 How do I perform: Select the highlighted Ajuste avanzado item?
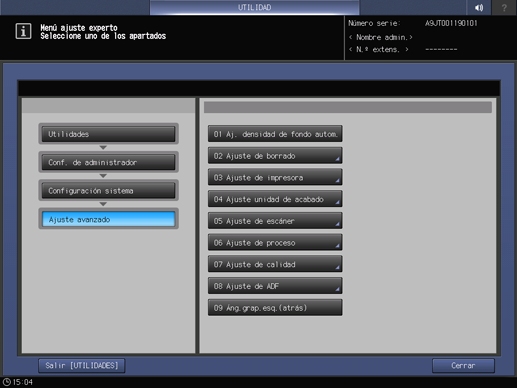click(108, 219)
